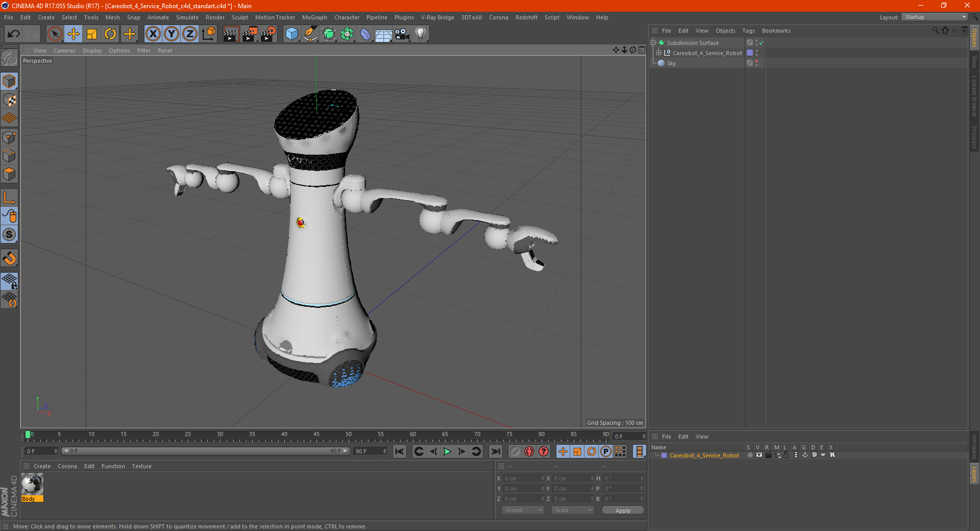The height and width of the screenshot is (531, 980).
Task: Activate the Move tool in toolbar
Action: coord(73,34)
